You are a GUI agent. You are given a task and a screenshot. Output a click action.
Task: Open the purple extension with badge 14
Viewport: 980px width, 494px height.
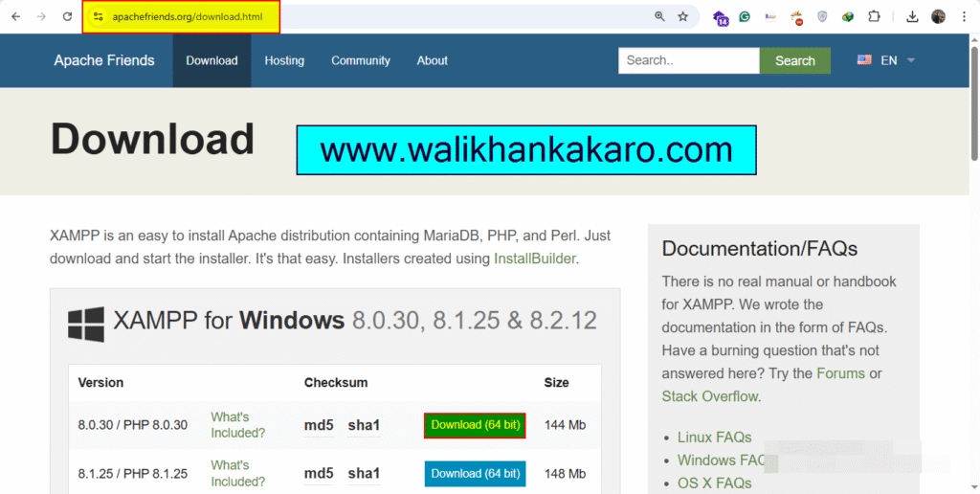tap(721, 17)
